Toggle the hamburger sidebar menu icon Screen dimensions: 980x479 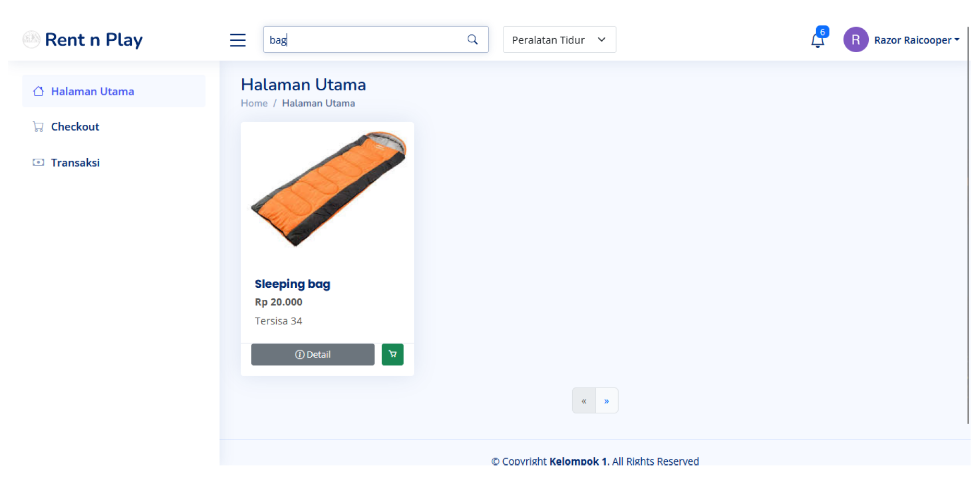coord(238,40)
